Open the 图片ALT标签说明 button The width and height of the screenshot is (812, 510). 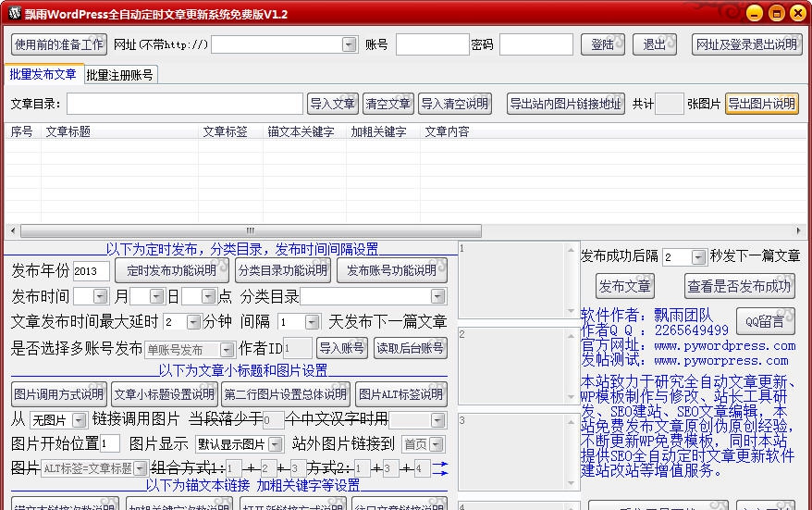[400, 394]
